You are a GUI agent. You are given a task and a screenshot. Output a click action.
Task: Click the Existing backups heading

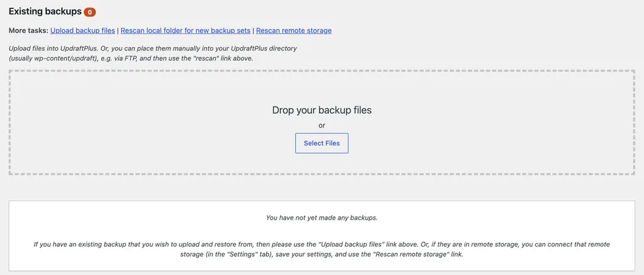pyautogui.click(x=45, y=11)
